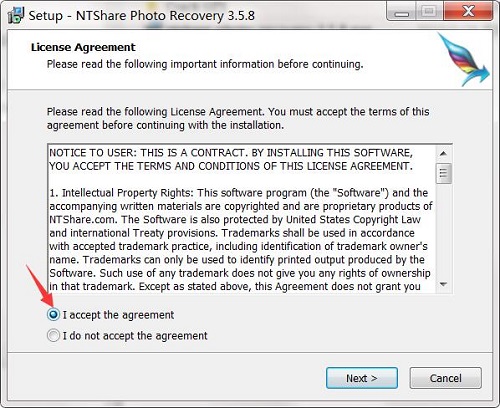Click the bold 'License Agreement' heading
The image size is (500, 408).
point(83,47)
